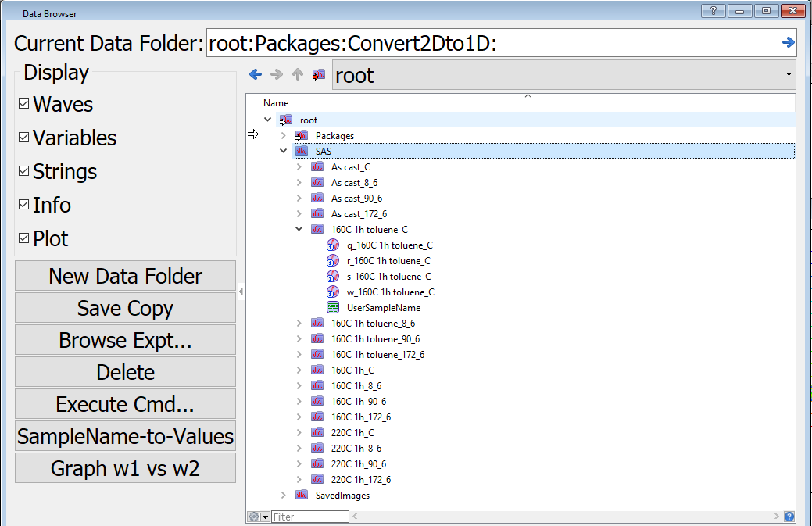
Task: Click the horizontal scrollbar at the bottom
Action: point(563,517)
